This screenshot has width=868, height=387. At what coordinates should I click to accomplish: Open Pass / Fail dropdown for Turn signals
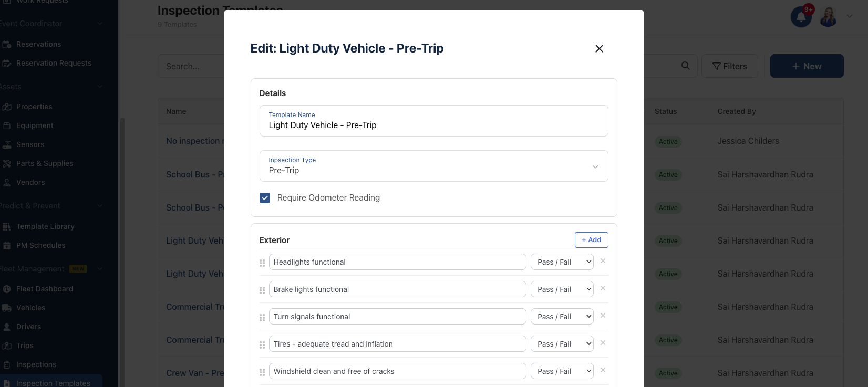tap(562, 317)
